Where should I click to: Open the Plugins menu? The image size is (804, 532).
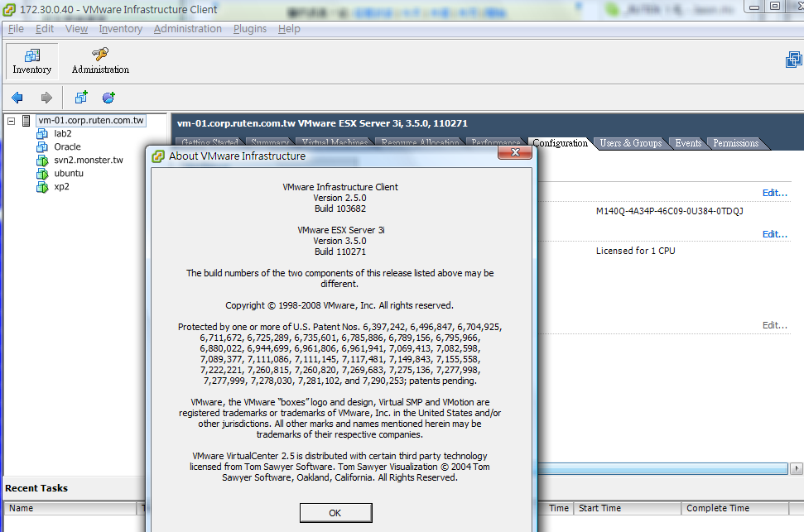pos(250,29)
